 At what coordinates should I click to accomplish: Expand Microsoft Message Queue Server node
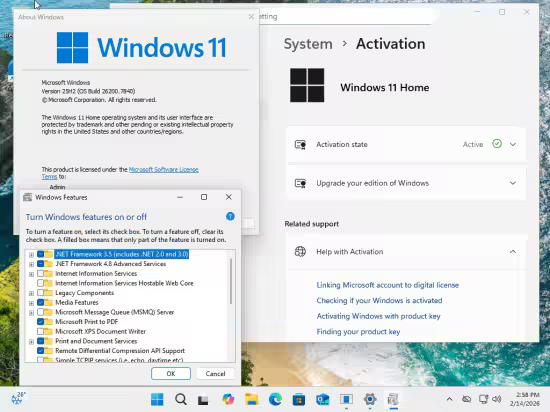[x=31, y=313]
